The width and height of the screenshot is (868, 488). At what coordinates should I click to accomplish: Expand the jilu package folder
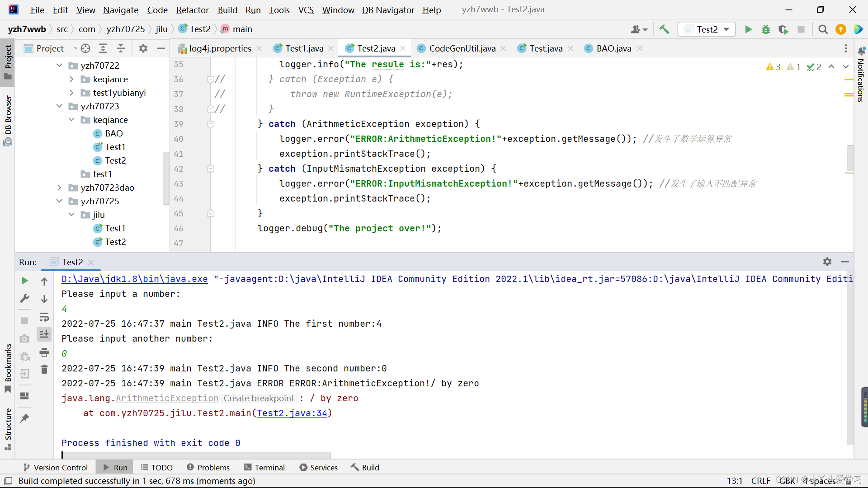pos(70,215)
